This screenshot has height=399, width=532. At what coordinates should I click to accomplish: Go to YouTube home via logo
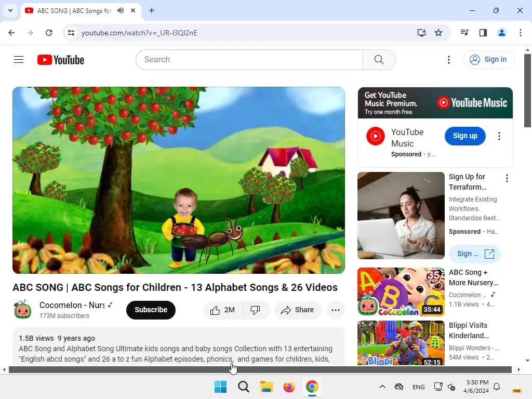(x=61, y=60)
